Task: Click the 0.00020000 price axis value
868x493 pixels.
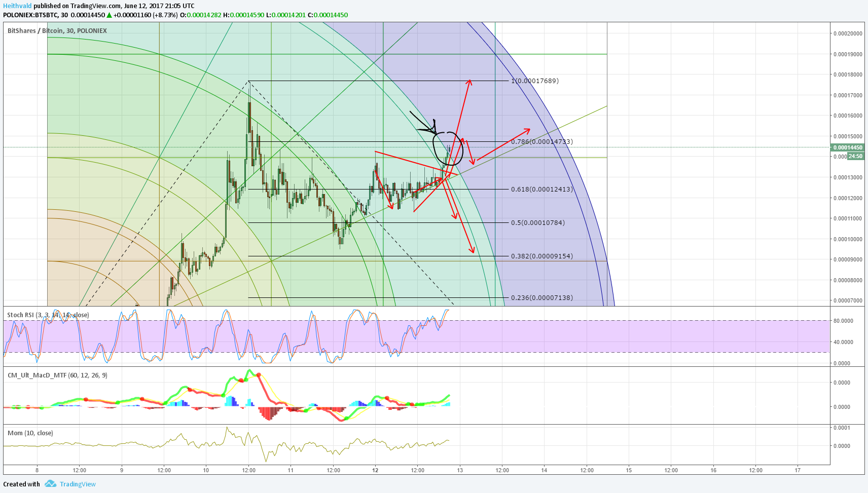Action: click(848, 34)
